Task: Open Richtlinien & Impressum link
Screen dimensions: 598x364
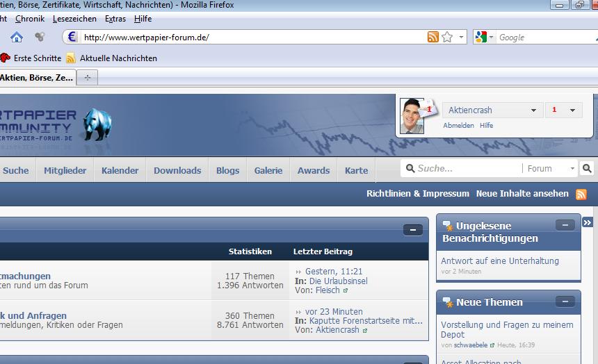Action: pyautogui.click(x=418, y=194)
